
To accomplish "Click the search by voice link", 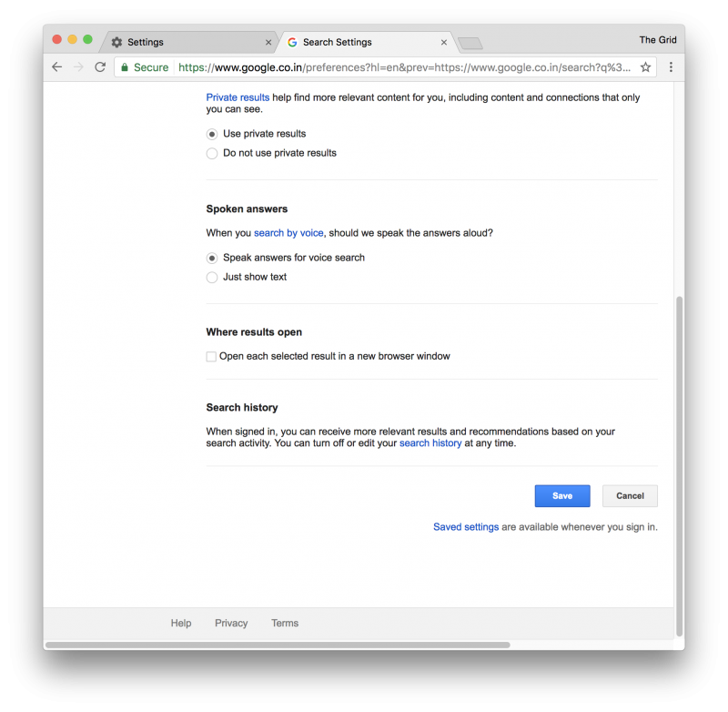I will click(288, 232).
